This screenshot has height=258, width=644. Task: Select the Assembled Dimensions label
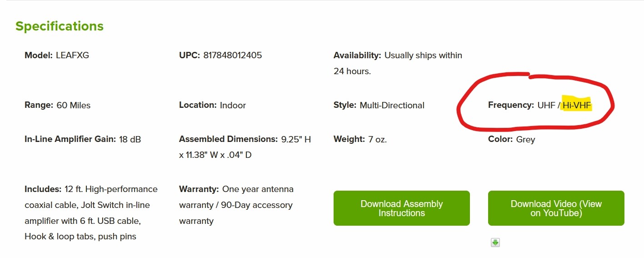[x=228, y=139]
